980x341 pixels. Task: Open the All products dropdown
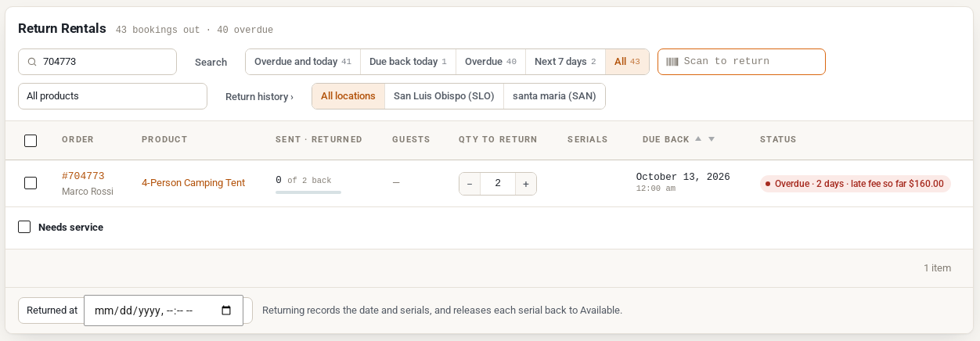[113, 96]
